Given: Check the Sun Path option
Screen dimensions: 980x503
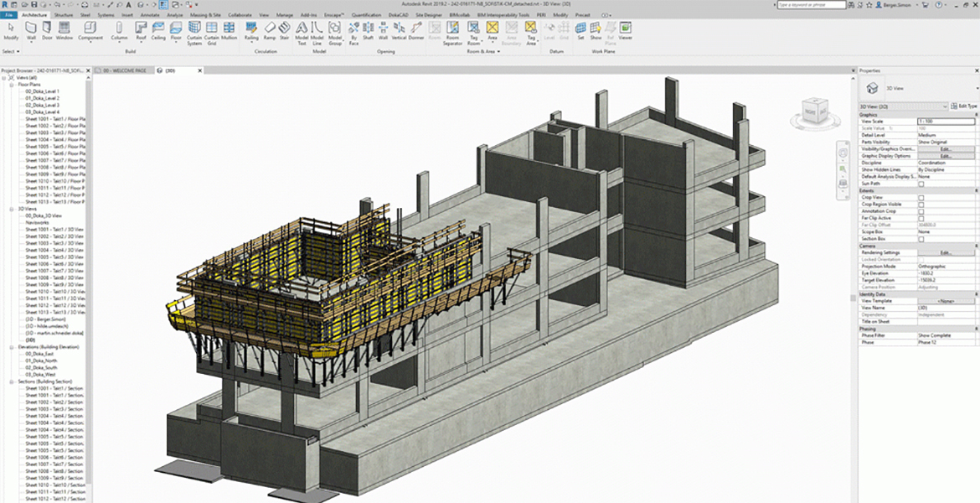Looking at the screenshot, I should point(921,184).
